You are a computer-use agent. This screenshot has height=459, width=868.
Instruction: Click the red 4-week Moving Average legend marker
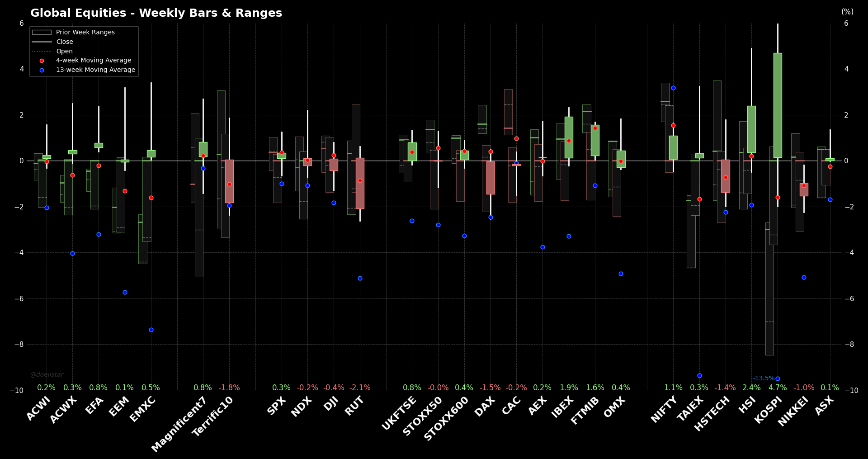(x=42, y=61)
